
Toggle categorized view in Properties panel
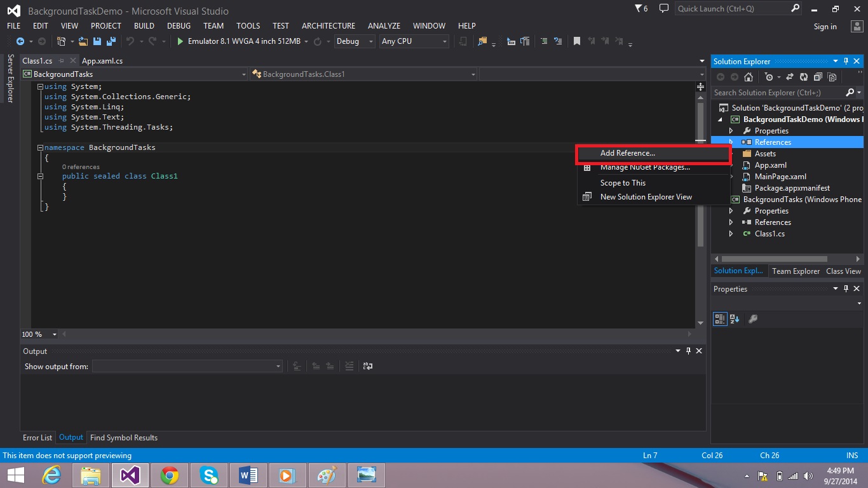(720, 319)
